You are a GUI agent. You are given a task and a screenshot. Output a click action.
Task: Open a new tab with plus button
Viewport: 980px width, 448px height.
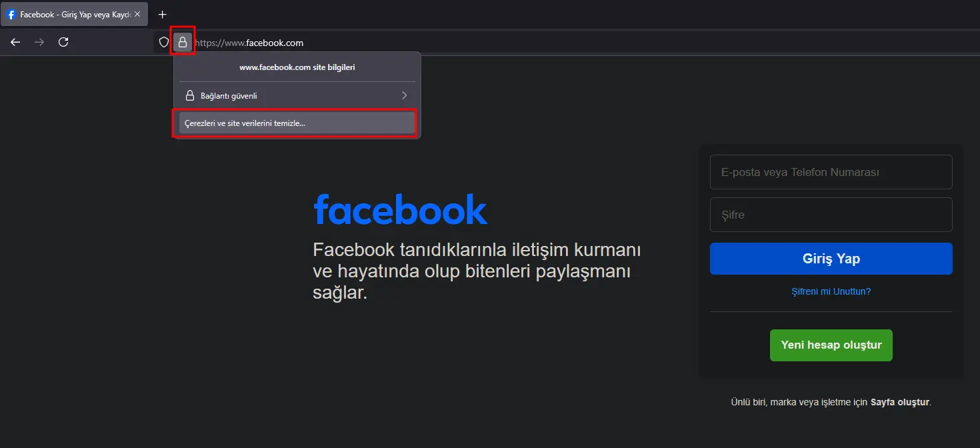point(162,14)
